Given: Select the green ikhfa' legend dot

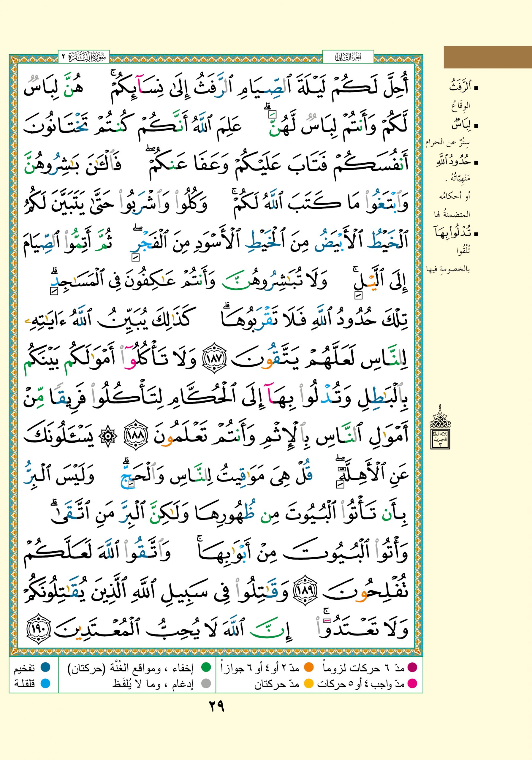Looking at the screenshot, I should 206,667.
